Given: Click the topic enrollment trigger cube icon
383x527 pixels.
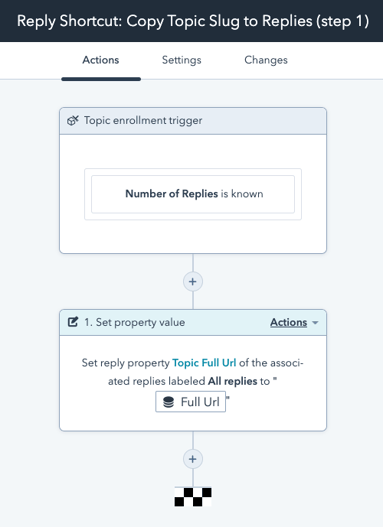Looking at the screenshot, I should click(73, 120).
